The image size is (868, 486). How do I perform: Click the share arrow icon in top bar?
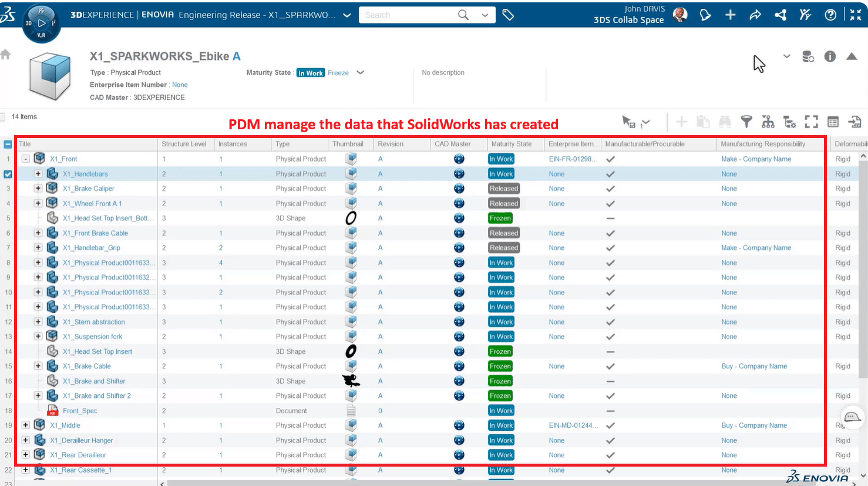click(755, 15)
